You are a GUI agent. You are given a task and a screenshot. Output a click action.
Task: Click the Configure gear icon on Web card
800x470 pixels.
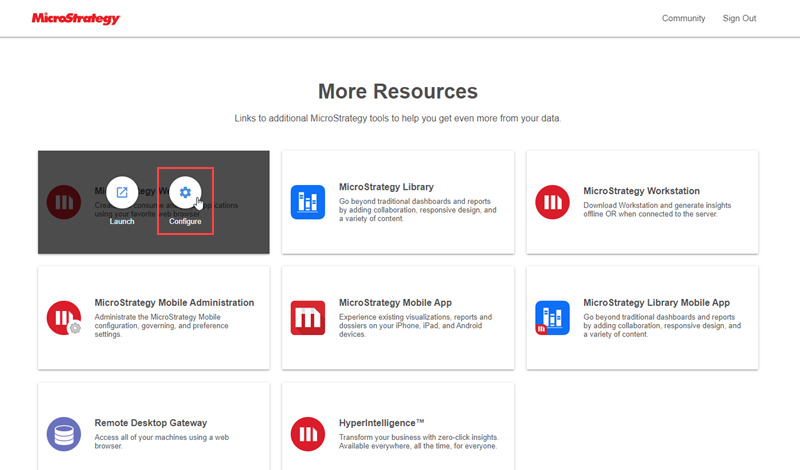pos(185,192)
